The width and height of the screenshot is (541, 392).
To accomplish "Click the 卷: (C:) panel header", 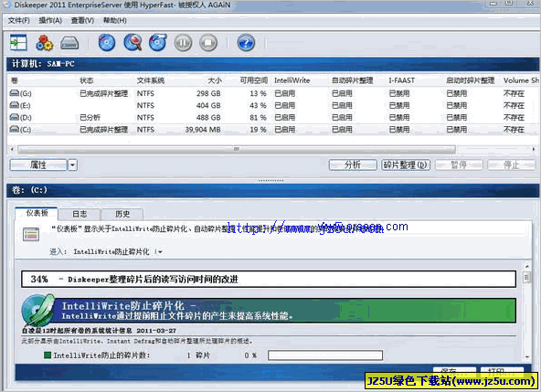I will [x=272, y=190].
